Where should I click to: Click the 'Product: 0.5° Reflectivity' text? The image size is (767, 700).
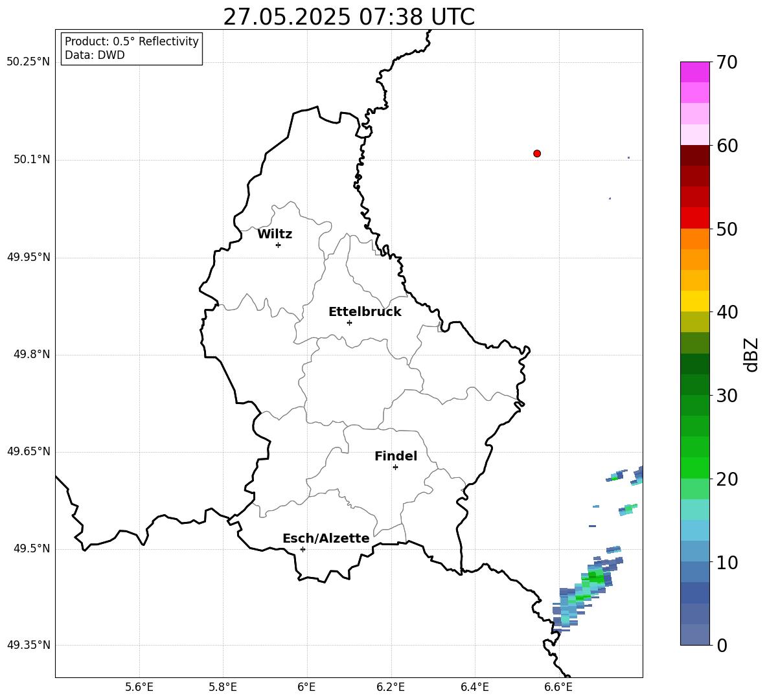132,41
